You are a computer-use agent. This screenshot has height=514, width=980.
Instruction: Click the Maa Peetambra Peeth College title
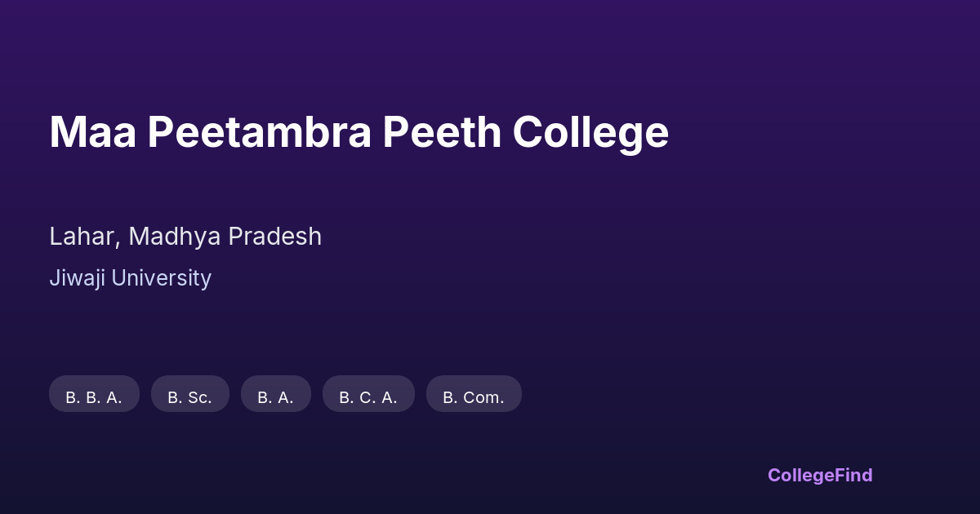tap(359, 132)
